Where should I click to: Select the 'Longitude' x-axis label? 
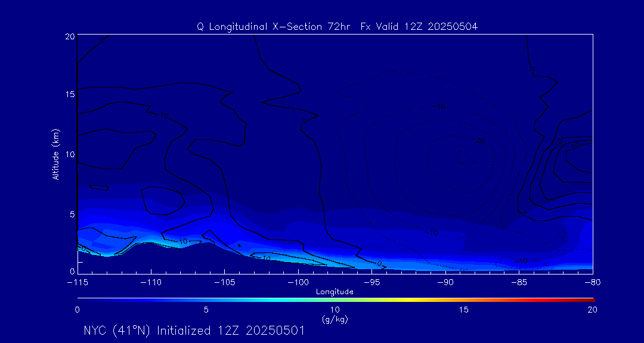click(335, 292)
